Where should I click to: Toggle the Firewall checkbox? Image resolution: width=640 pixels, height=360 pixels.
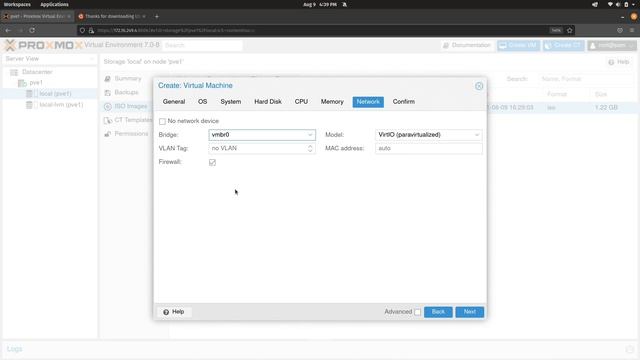click(x=212, y=162)
